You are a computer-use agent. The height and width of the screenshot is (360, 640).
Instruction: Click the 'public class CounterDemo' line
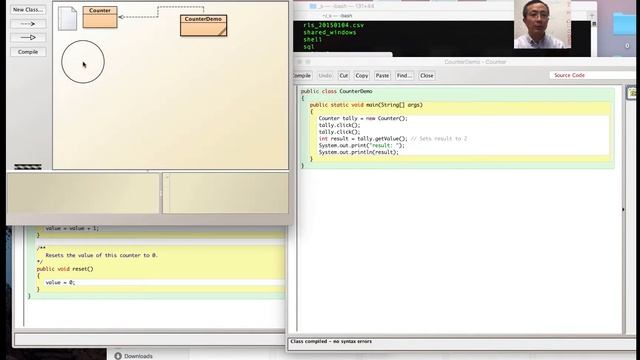(x=337, y=91)
